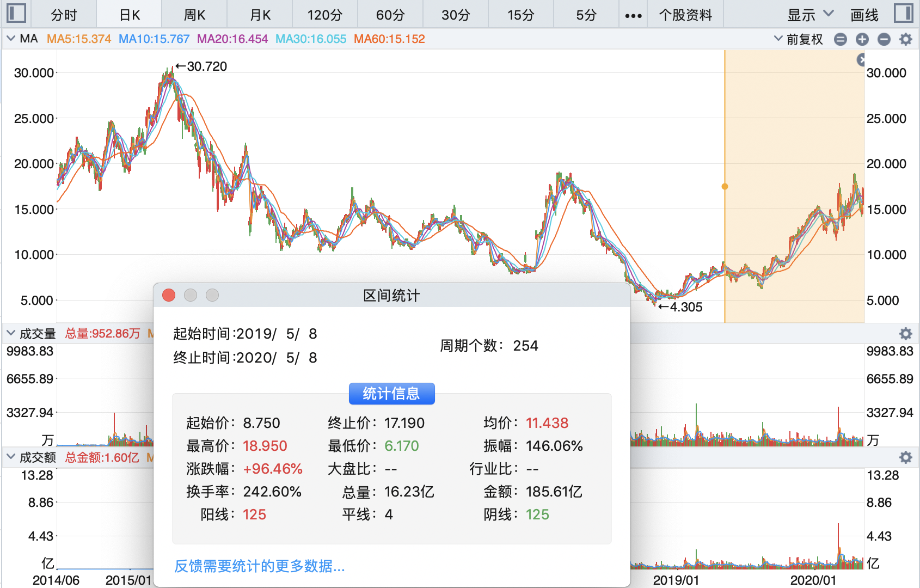The width and height of the screenshot is (920, 588).
Task: Click the 2019/01 date axis label
Action: tap(676, 580)
